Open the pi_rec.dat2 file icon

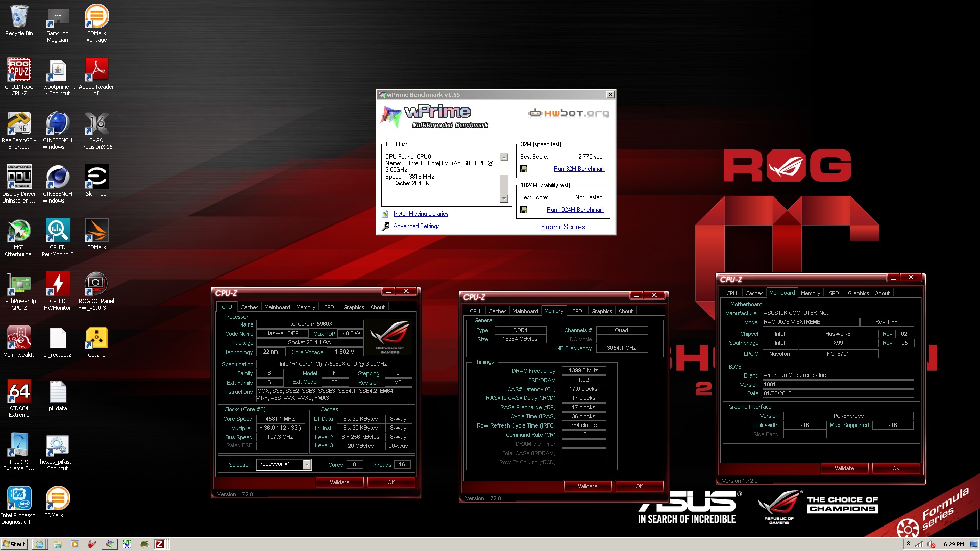click(58, 341)
